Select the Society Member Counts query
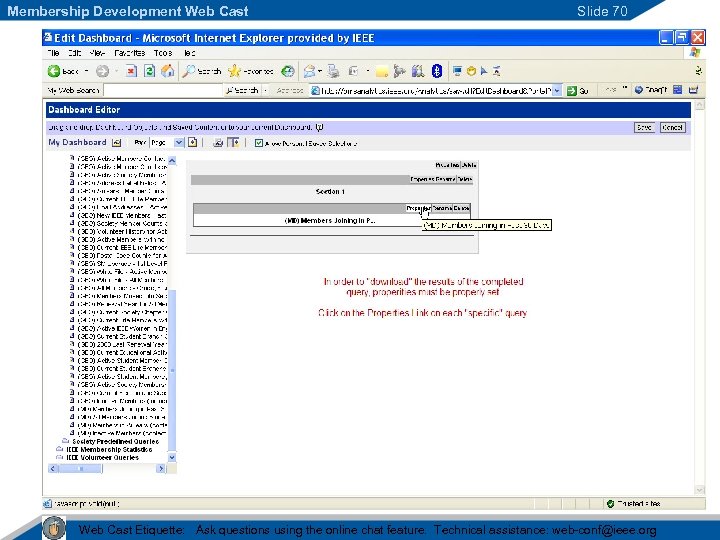This screenshot has height=540, width=720. (122, 223)
